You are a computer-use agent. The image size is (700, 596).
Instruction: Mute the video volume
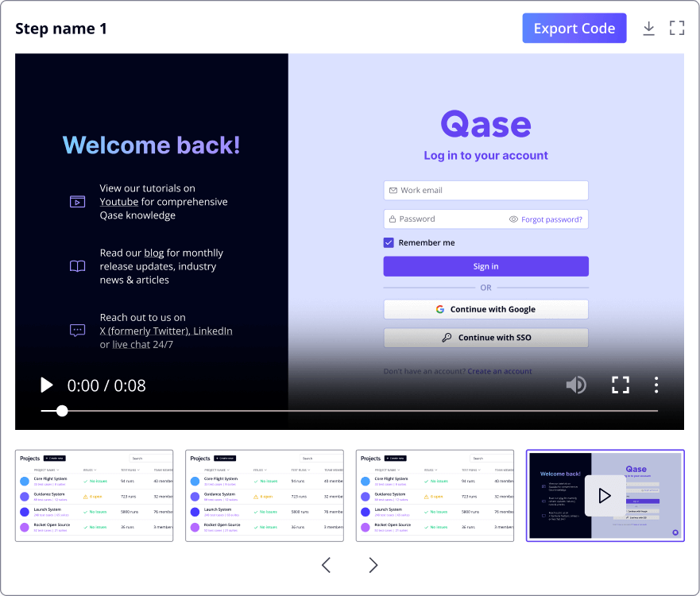(576, 385)
